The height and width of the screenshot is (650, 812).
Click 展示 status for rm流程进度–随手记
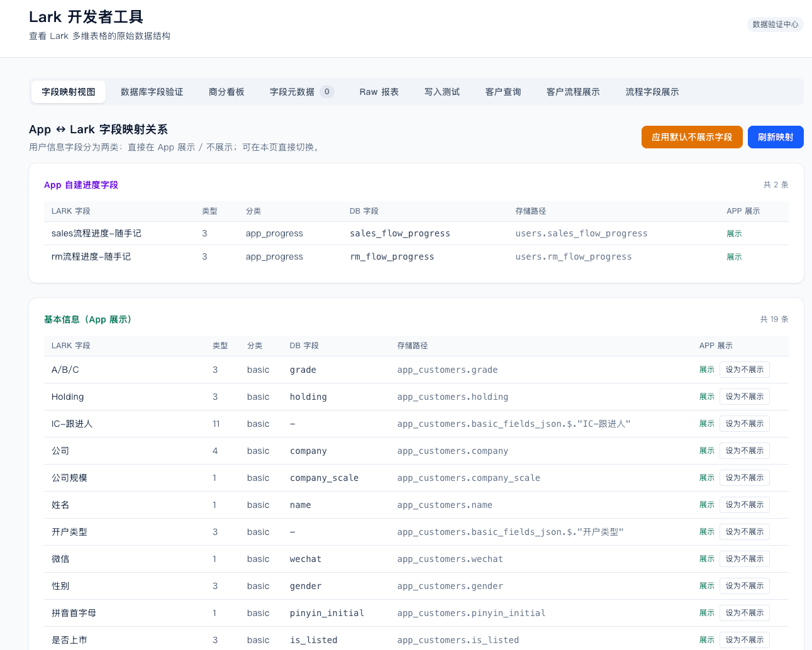734,257
